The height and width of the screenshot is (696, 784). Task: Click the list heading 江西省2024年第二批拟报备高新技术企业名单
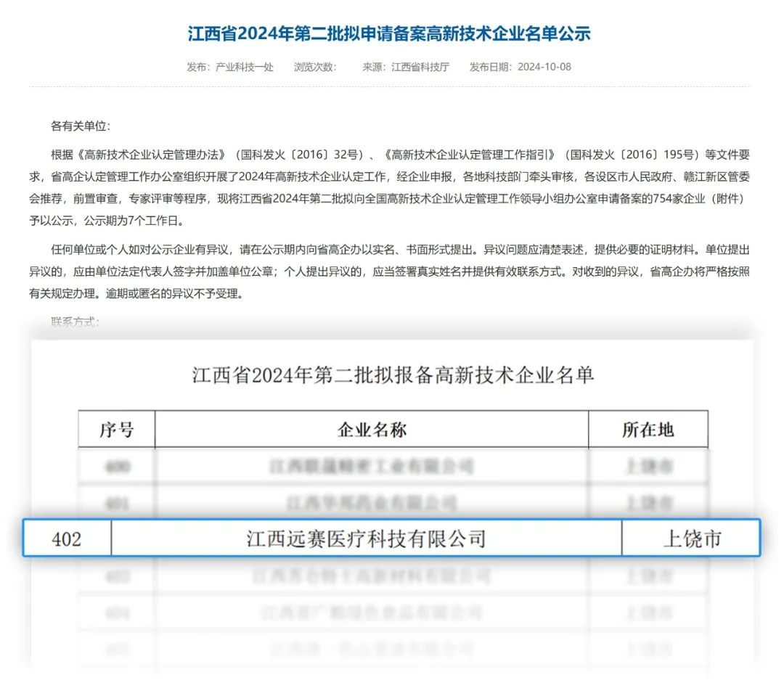click(393, 375)
